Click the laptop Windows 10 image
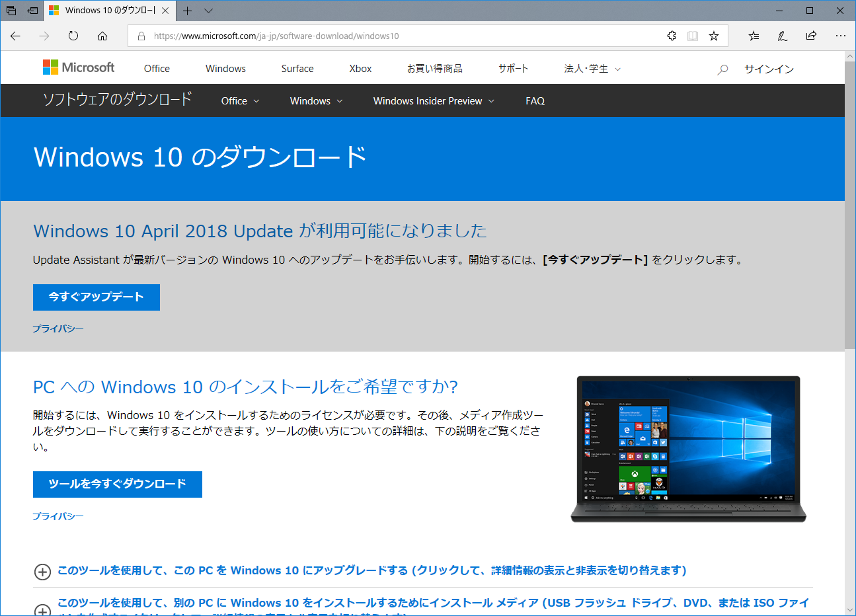The image size is (856, 616). point(688,449)
